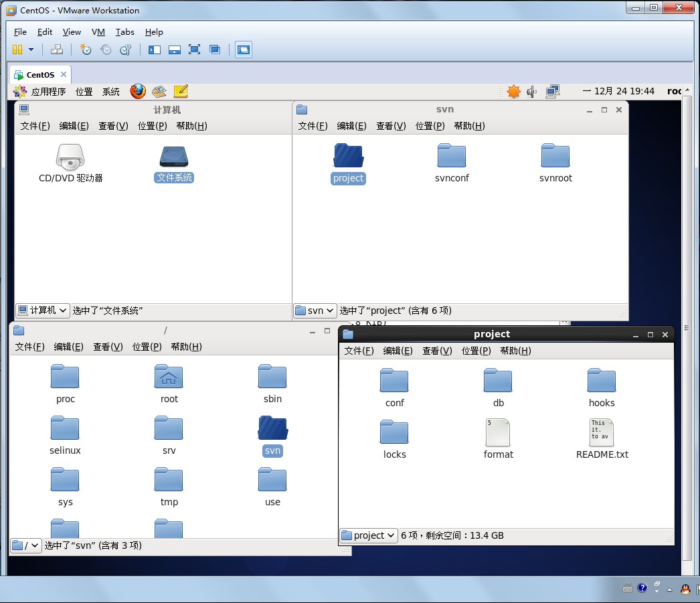Open 帮助(H) menu in svn window
Screen dimensions: 700x603
click(469, 126)
